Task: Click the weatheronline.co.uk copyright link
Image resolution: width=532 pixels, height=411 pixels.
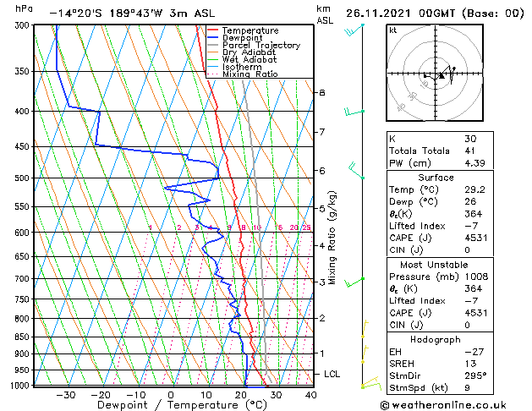Action: [x=443, y=405]
